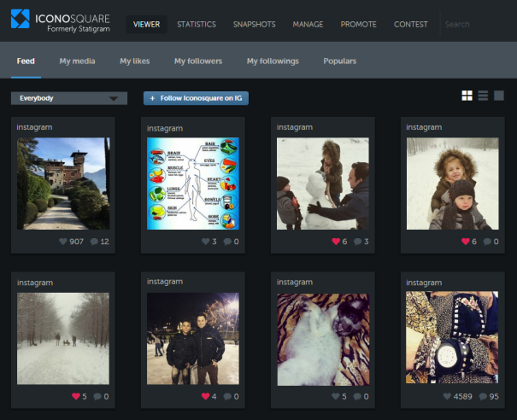517x420 pixels.
Task: Switch to single large photo view icon
Action: 498,96
